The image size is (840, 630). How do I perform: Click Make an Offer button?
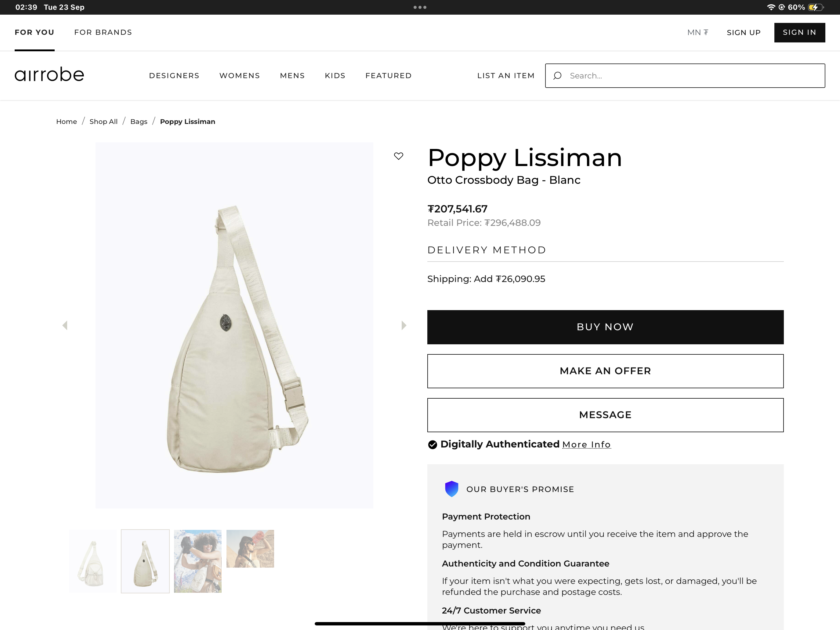click(605, 371)
